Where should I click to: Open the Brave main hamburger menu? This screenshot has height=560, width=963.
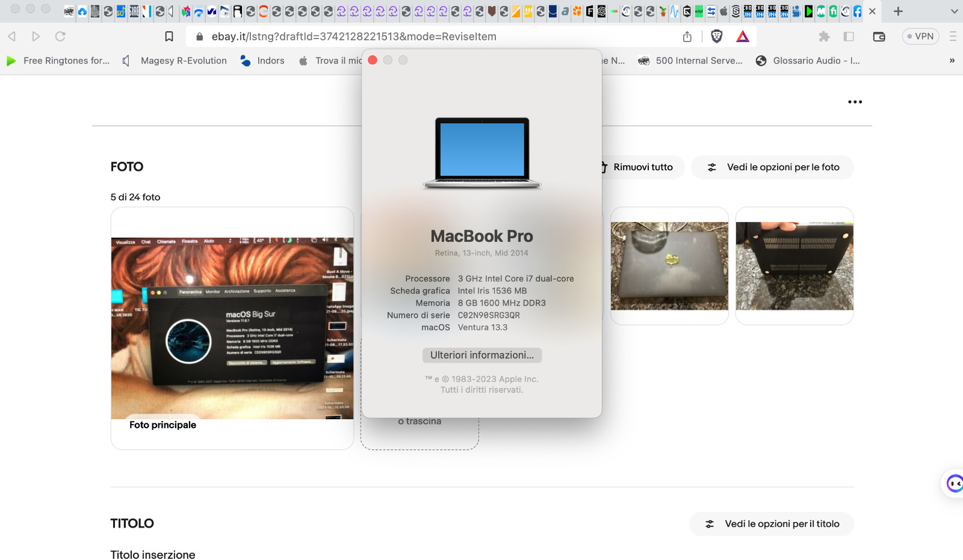pyautogui.click(x=953, y=37)
